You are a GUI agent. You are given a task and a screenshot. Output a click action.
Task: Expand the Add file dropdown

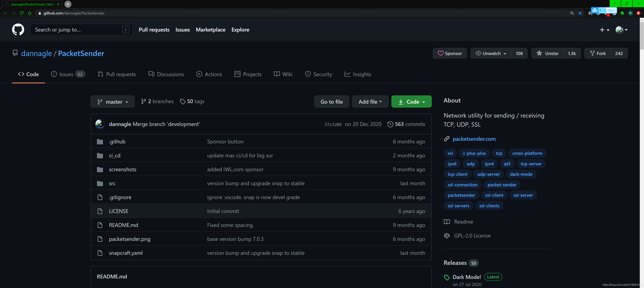click(370, 101)
